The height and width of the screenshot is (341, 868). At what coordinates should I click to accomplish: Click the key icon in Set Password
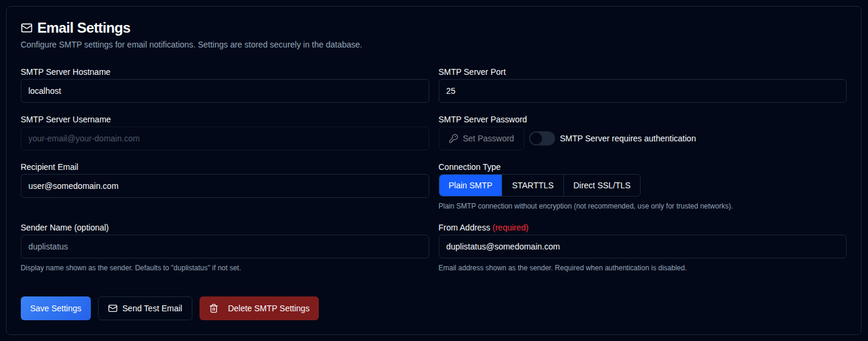point(454,138)
